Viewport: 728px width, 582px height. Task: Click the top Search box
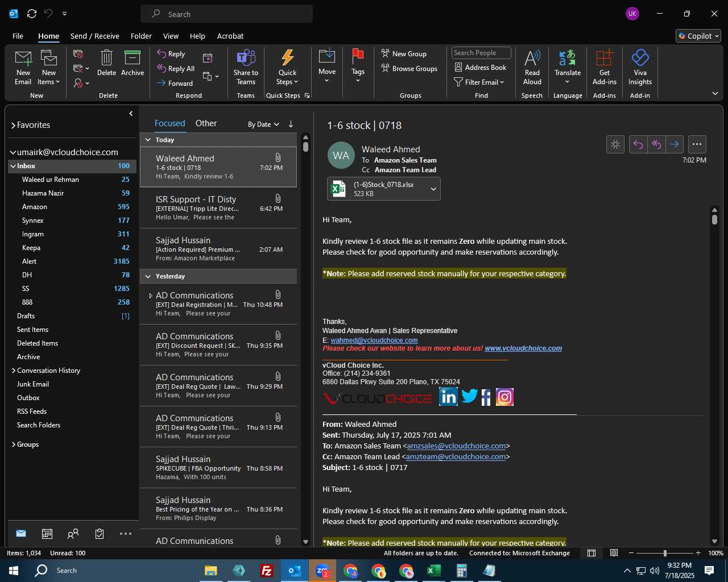pos(226,14)
